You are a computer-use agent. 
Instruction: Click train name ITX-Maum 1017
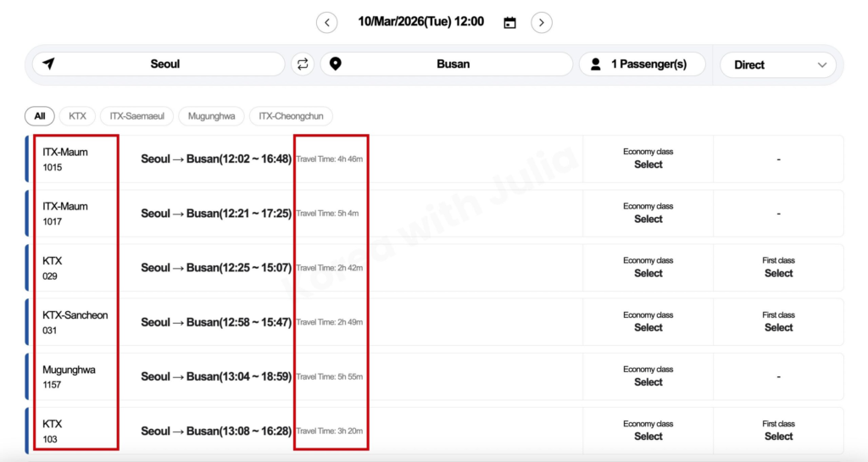(64, 214)
